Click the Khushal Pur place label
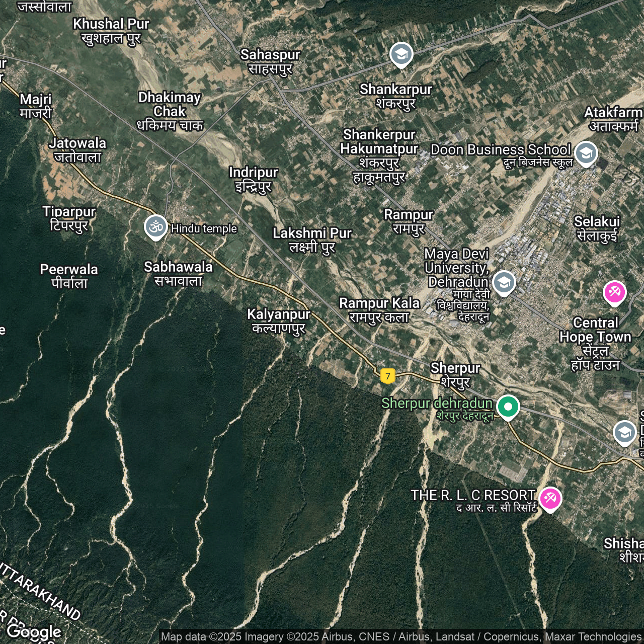 [x=111, y=31]
